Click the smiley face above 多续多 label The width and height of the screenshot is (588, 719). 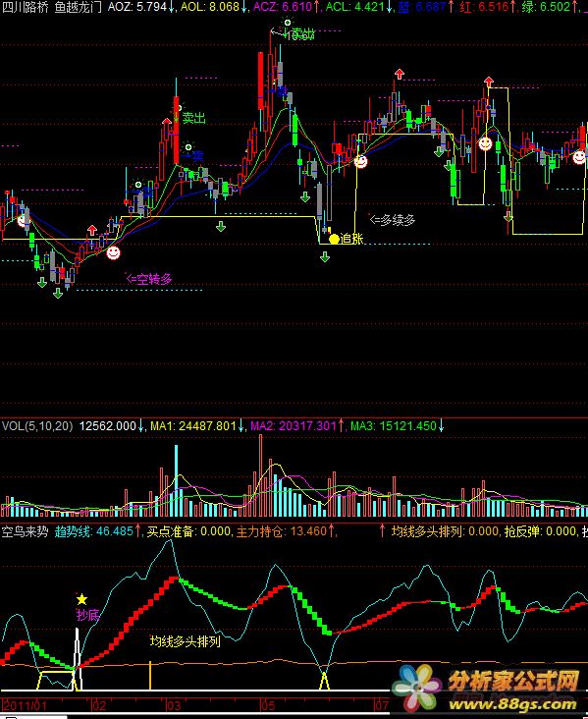(x=360, y=161)
